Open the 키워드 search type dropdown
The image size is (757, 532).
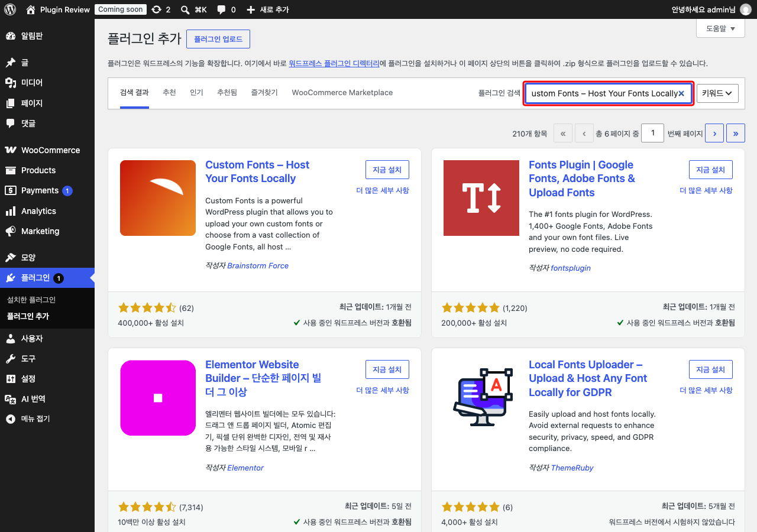[x=717, y=93]
